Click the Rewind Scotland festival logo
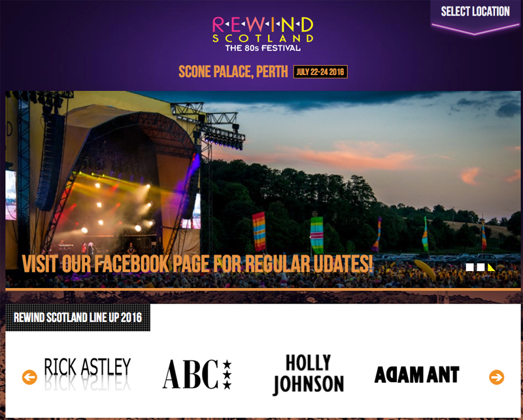The image size is (523, 420). (x=263, y=34)
